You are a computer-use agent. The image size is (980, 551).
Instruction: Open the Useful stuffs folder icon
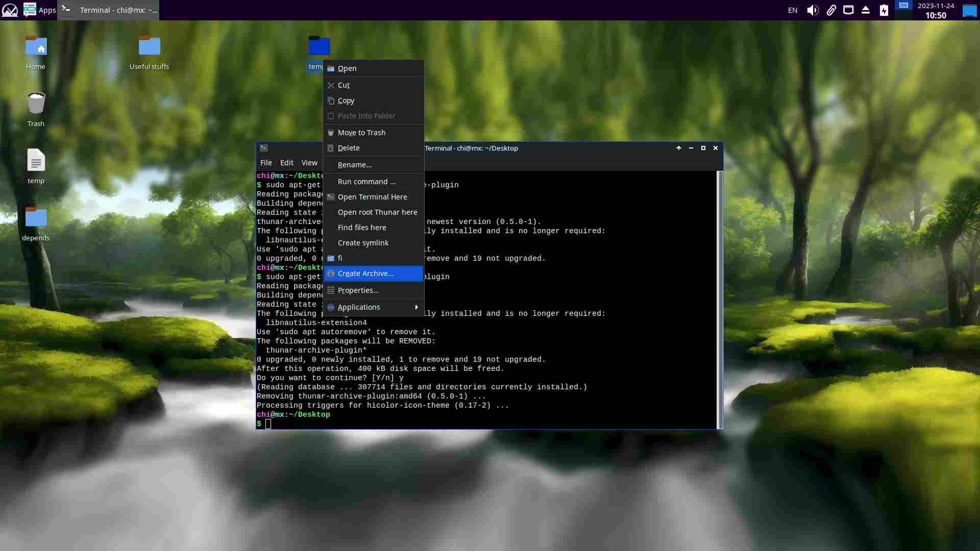(149, 47)
